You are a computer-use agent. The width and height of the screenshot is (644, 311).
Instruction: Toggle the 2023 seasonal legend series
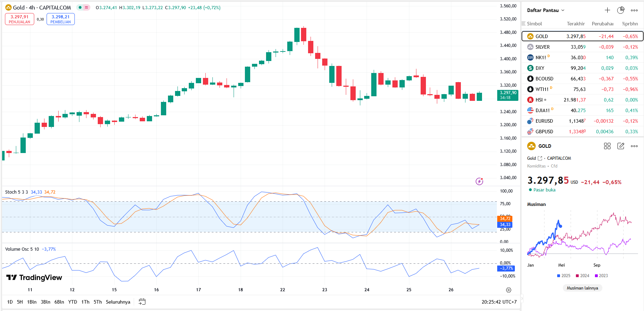point(601,276)
